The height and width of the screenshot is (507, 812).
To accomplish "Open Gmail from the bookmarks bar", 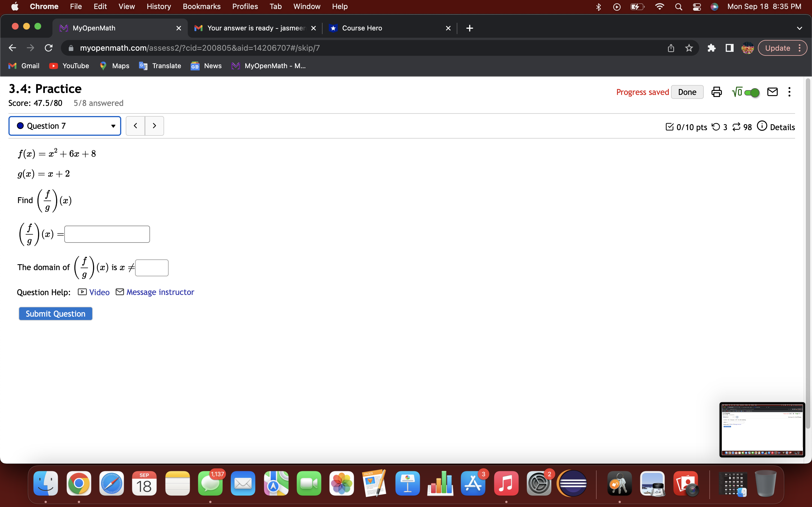I will click(23, 66).
